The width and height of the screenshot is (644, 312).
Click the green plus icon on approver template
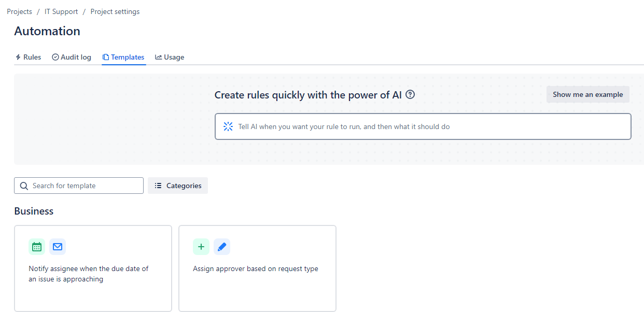201,247
